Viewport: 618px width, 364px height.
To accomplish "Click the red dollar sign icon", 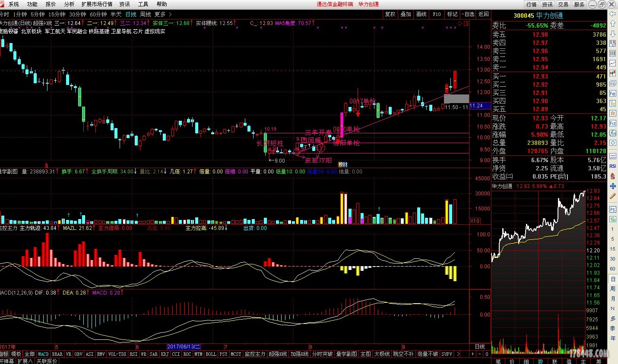I will (x=612, y=176).
